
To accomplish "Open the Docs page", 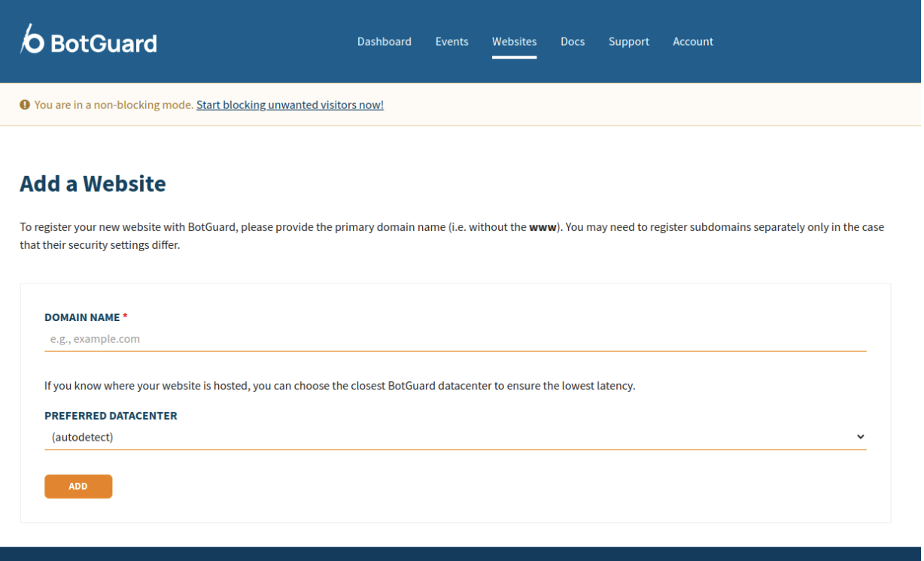I will point(573,41).
